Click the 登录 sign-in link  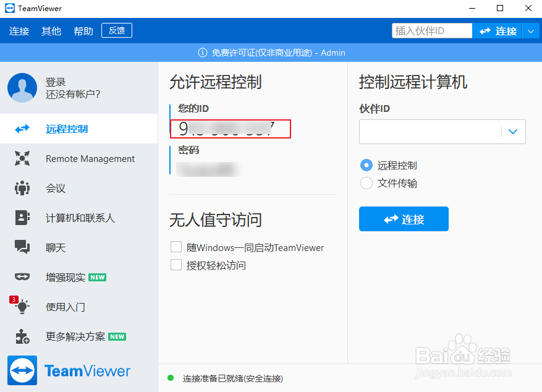(56, 82)
